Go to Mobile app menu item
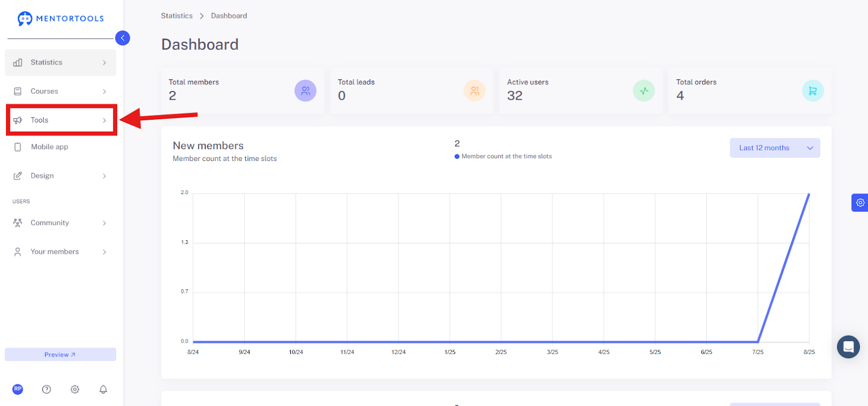Viewport: 868px width, 406px height. pyautogui.click(x=61, y=147)
